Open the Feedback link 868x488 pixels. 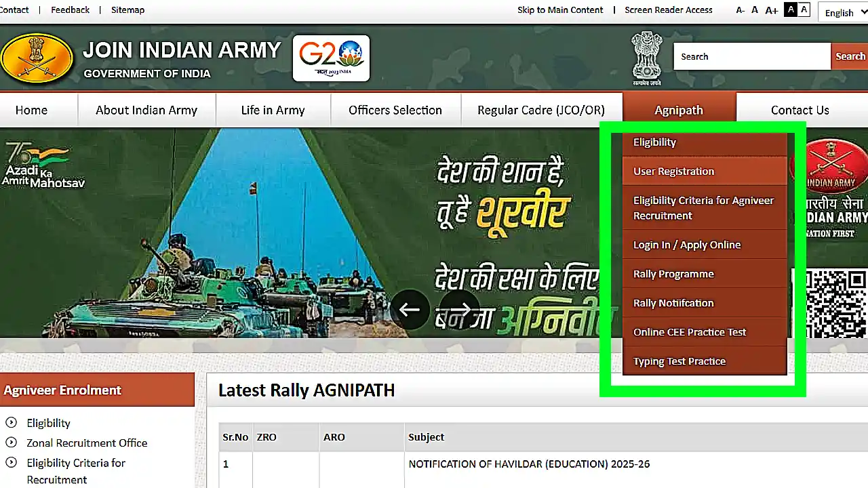70,9
